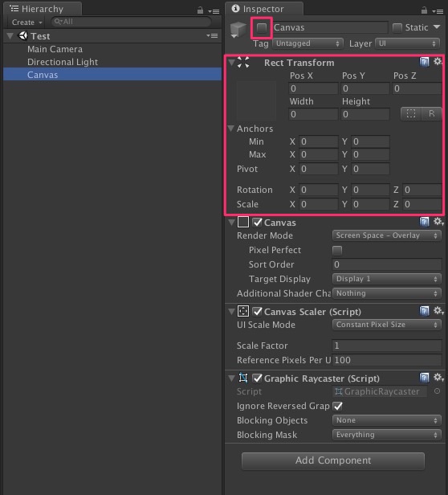Image resolution: width=448 pixels, height=495 pixels.
Task: Toggle the Static checkbox
Action: pyautogui.click(x=397, y=28)
